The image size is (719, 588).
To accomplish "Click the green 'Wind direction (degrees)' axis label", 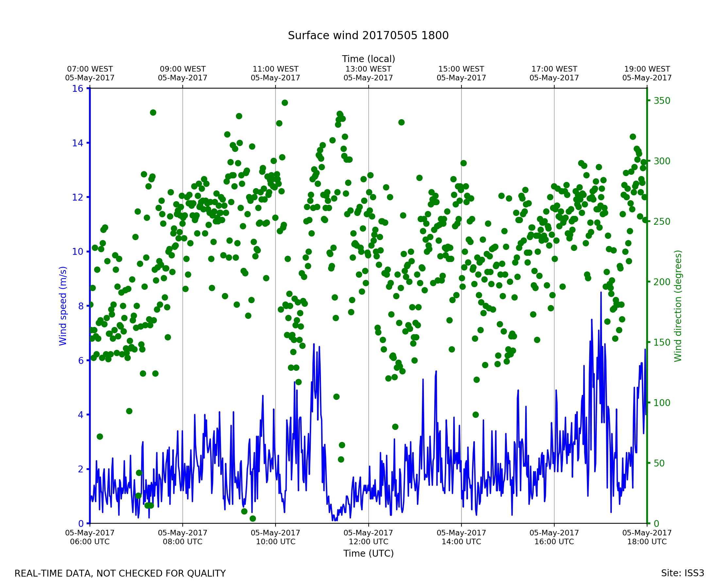I will point(678,306).
